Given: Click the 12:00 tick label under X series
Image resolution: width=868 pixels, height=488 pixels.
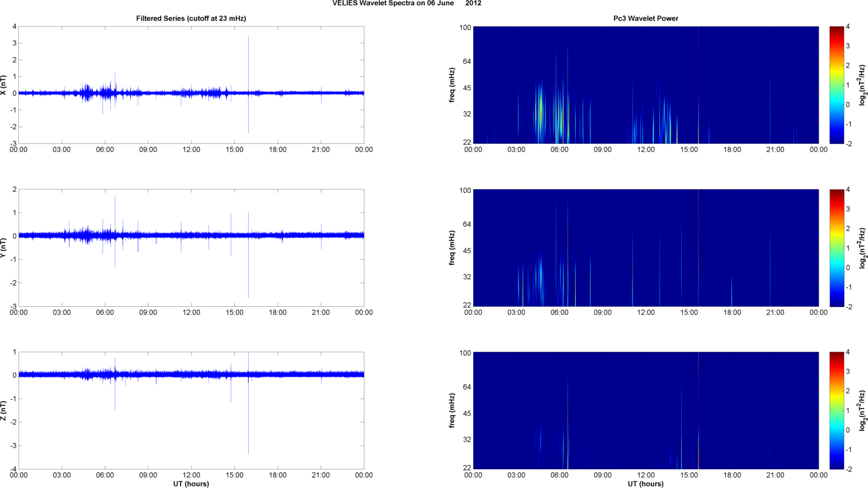Looking at the screenshot, I should pos(191,150).
